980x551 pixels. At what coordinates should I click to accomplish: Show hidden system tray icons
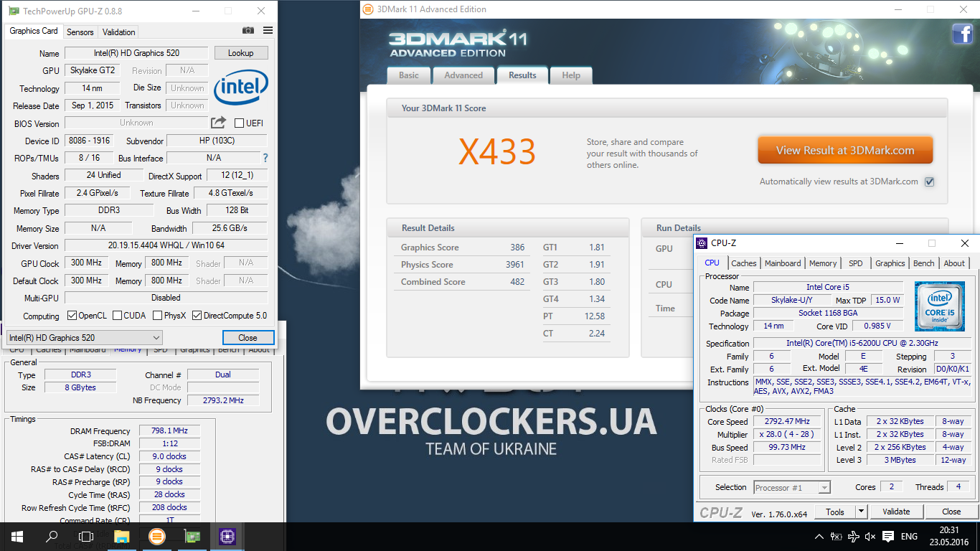coord(819,537)
